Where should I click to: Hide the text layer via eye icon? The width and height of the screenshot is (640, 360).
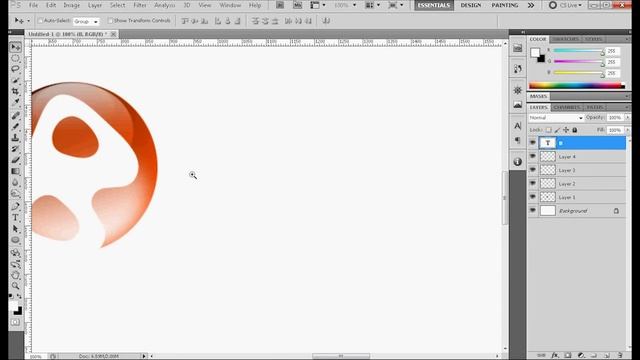pyautogui.click(x=533, y=142)
